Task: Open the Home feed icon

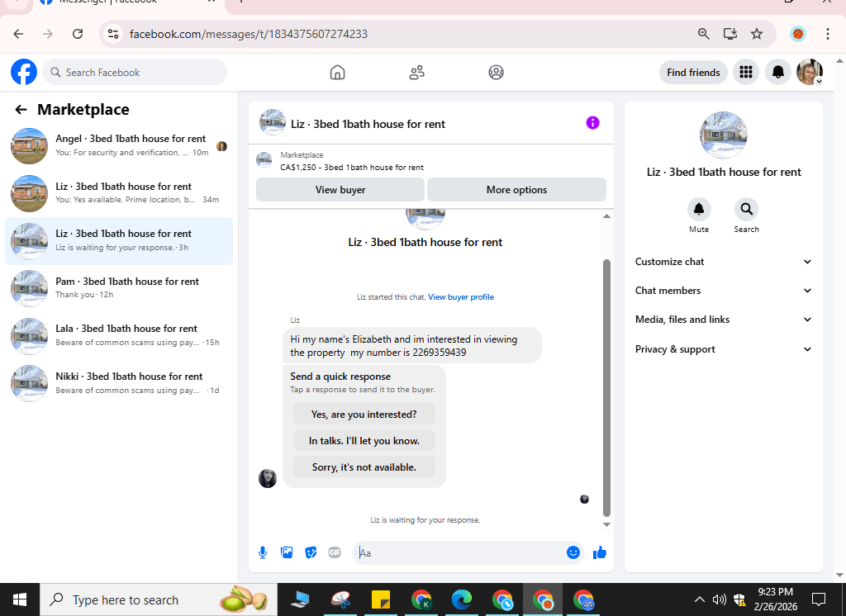Action: click(337, 73)
